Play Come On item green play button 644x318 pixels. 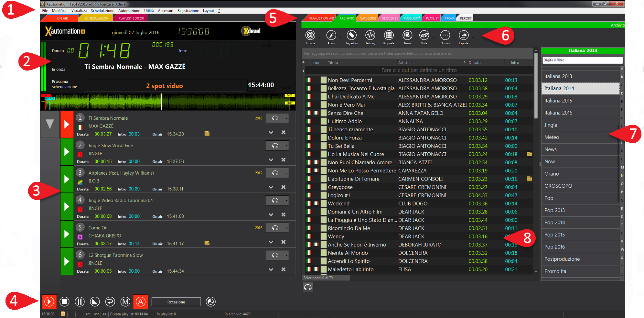(x=67, y=234)
